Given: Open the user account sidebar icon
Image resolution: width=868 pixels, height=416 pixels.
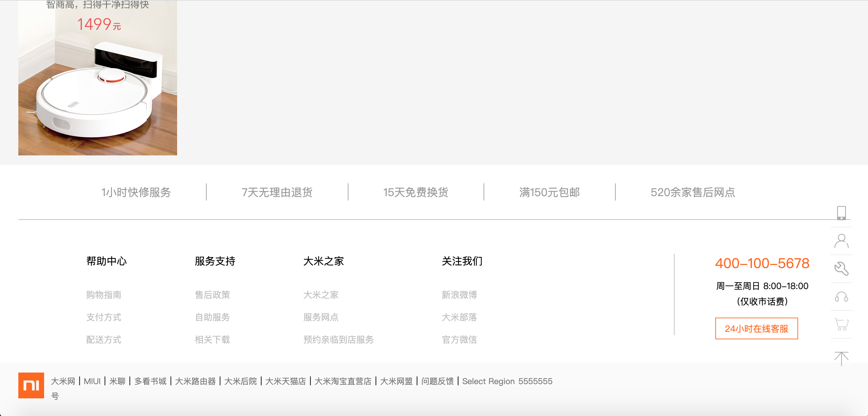Looking at the screenshot, I should coord(841,241).
